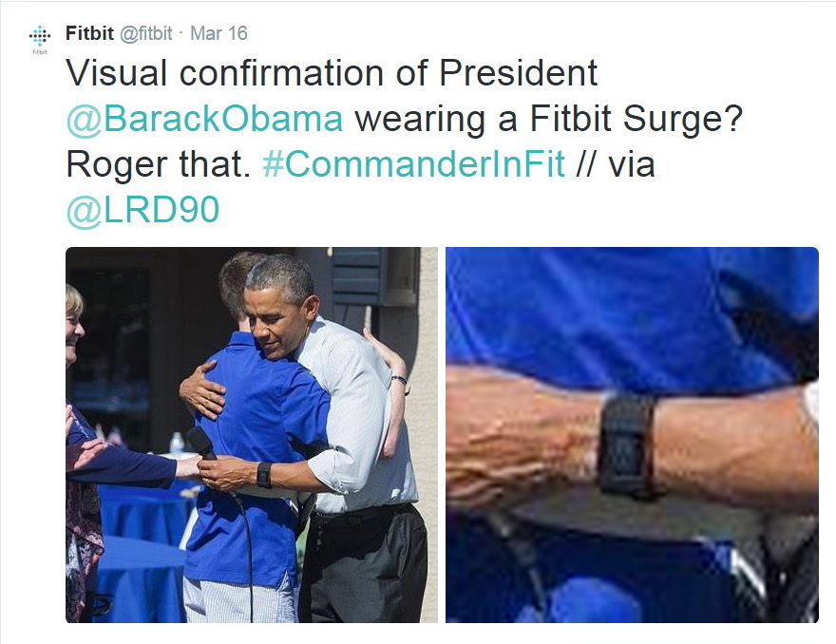Click the "wearing a Fitbit Surge?" text
The width and height of the screenshot is (836, 644).
549,119
